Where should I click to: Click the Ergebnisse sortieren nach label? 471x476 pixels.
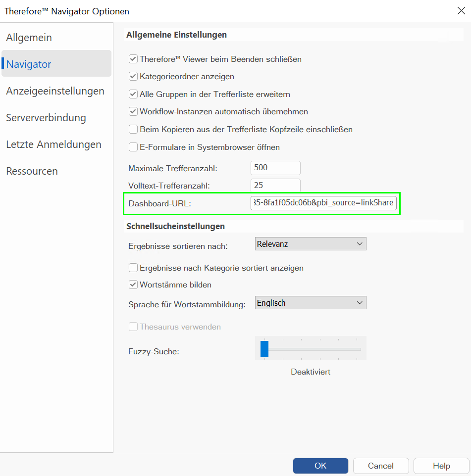click(178, 246)
